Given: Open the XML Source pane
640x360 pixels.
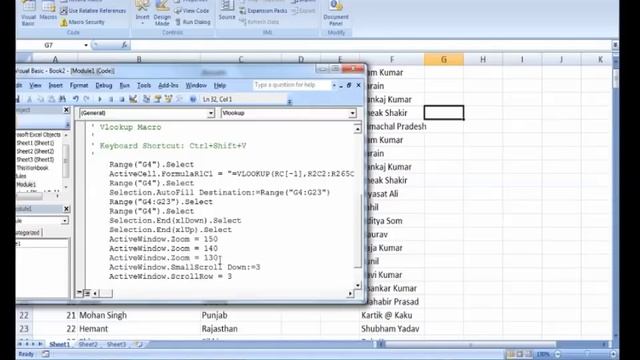Looking at the screenshot, I should click(227, 11).
